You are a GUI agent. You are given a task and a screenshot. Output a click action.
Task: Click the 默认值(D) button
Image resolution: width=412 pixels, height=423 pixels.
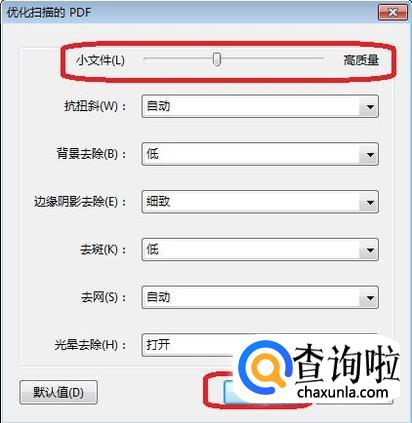pyautogui.click(x=58, y=392)
